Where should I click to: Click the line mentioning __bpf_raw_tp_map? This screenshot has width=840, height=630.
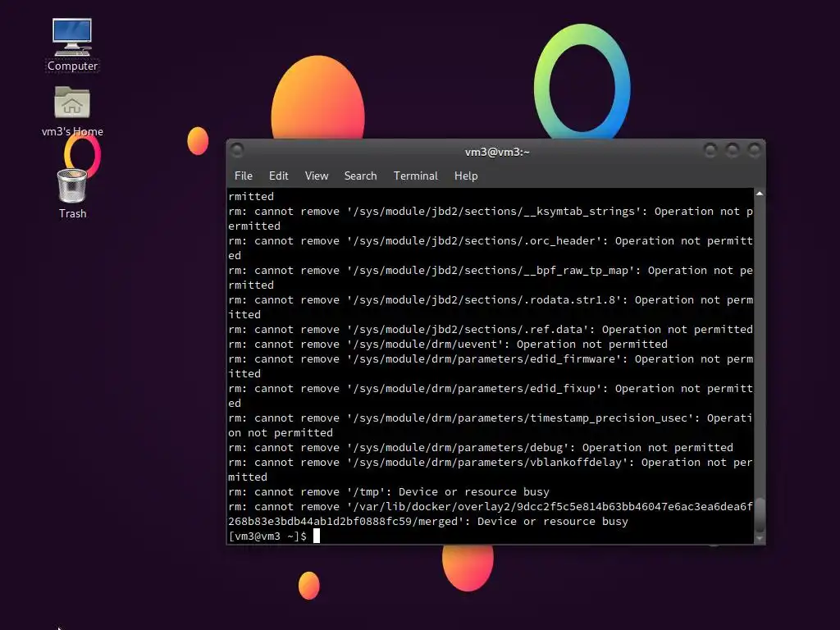pos(491,277)
